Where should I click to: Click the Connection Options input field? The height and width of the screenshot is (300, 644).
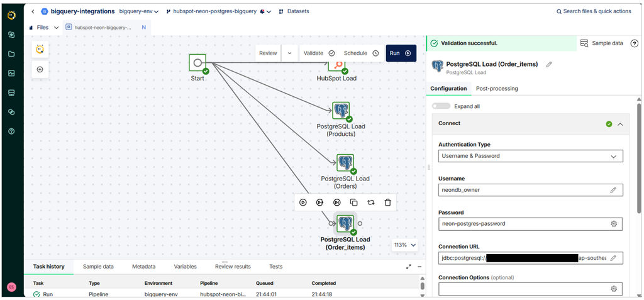[x=531, y=289]
